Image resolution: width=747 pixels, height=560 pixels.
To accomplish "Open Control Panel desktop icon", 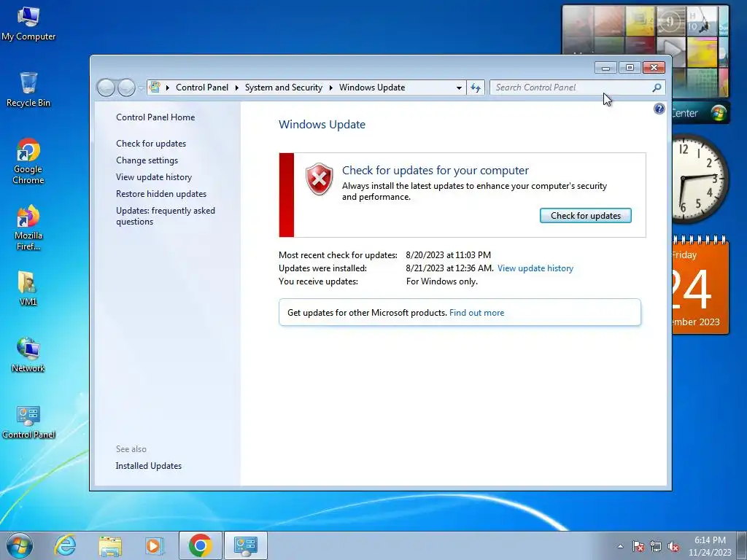I will [x=28, y=422].
